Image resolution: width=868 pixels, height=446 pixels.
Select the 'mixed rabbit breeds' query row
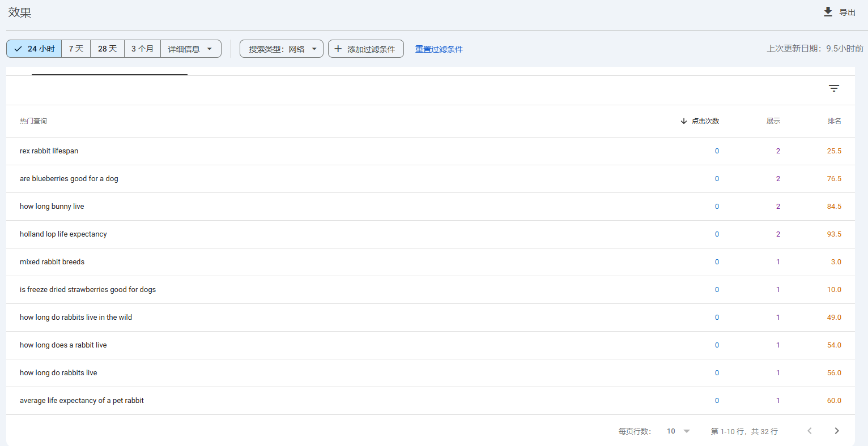pos(52,262)
